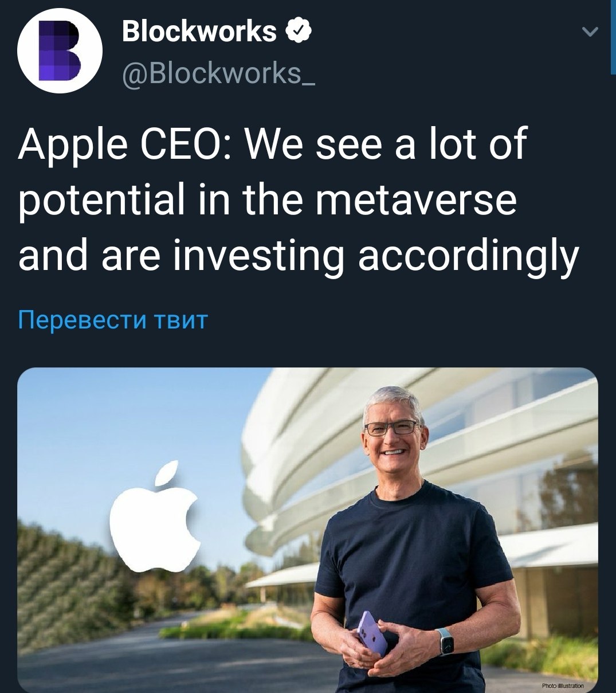This screenshot has width=616, height=693.
Task: Click the Перевести твит link
Action: (x=112, y=320)
